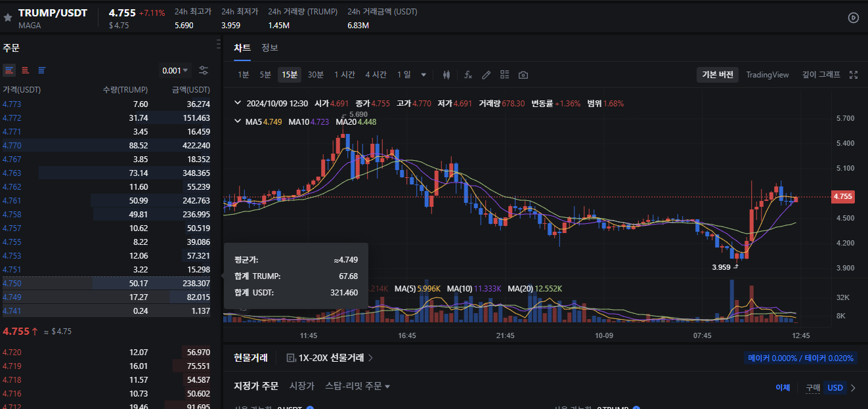Click the chevron arrow next to USD

853,387
